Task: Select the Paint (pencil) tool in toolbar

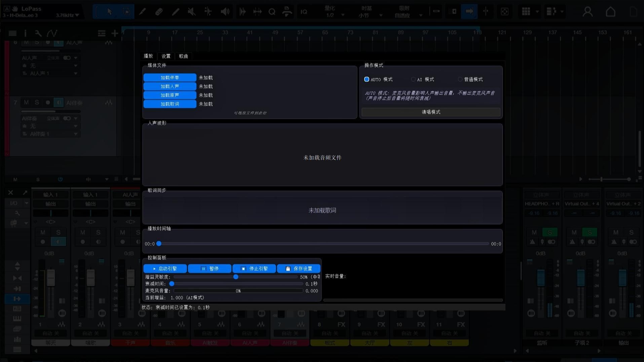Action: point(176,12)
